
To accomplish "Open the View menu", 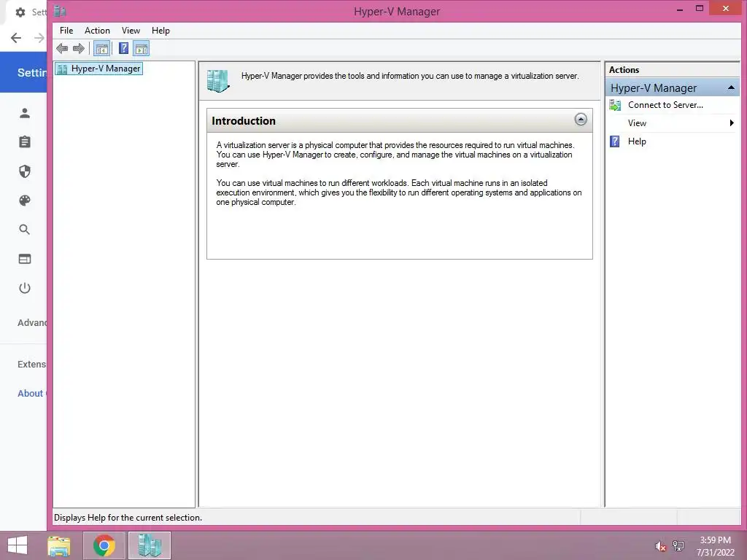I will tap(131, 31).
